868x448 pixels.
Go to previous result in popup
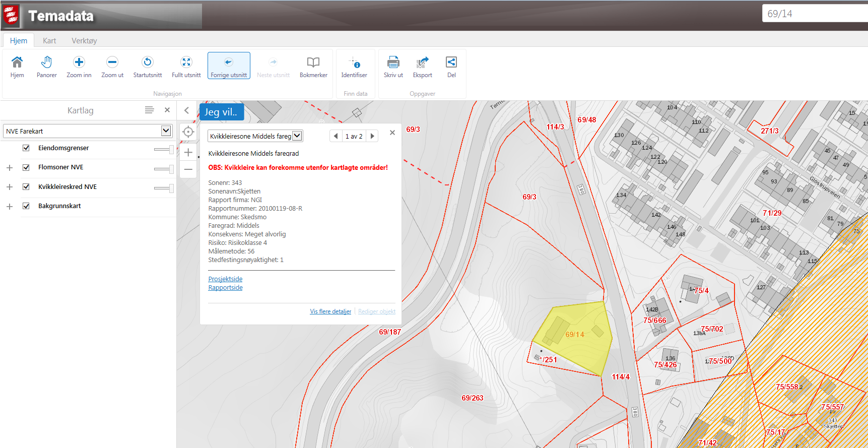(x=336, y=136)
